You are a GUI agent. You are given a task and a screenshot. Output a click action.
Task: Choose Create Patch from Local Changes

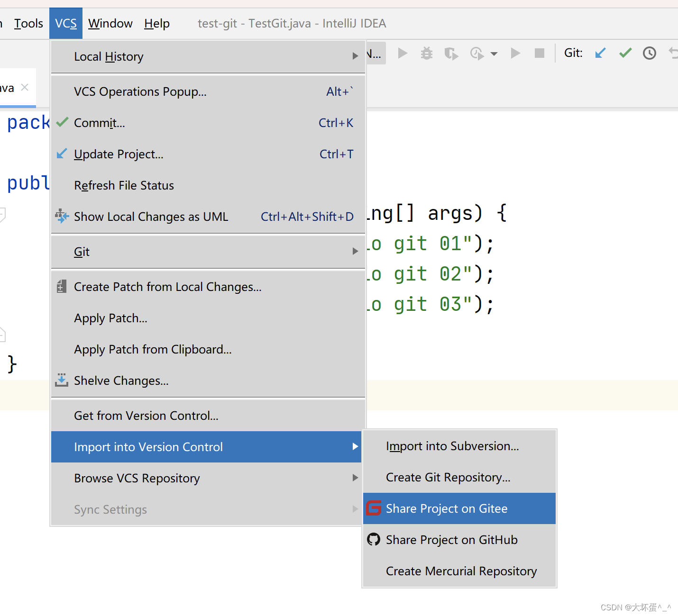click(x=208, y=287)
